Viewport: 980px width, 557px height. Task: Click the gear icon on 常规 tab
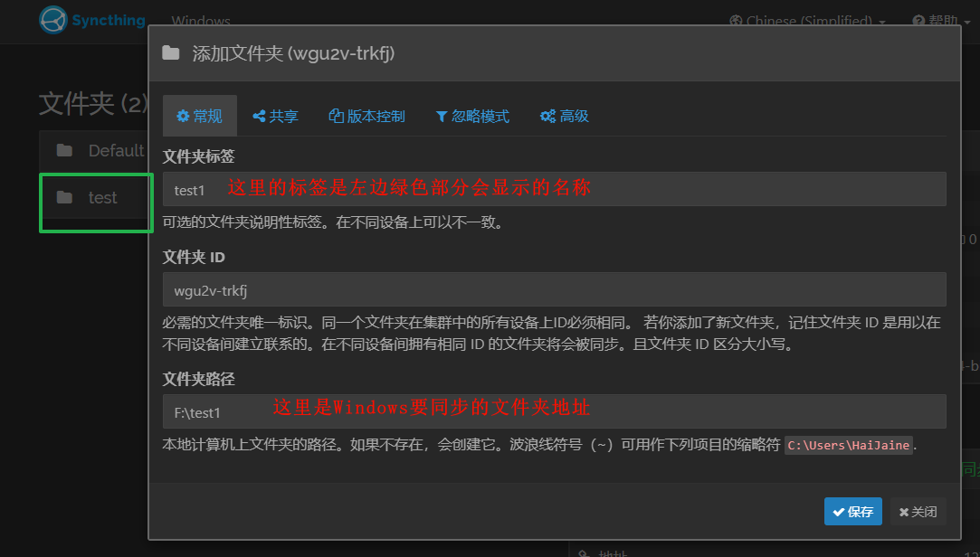(x=183, y=116)
